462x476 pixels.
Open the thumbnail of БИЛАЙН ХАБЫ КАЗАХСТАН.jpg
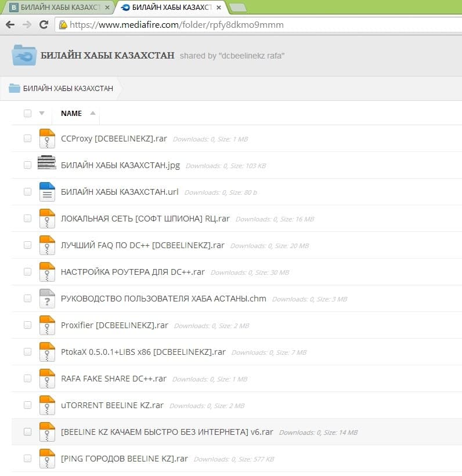(47, 162)
